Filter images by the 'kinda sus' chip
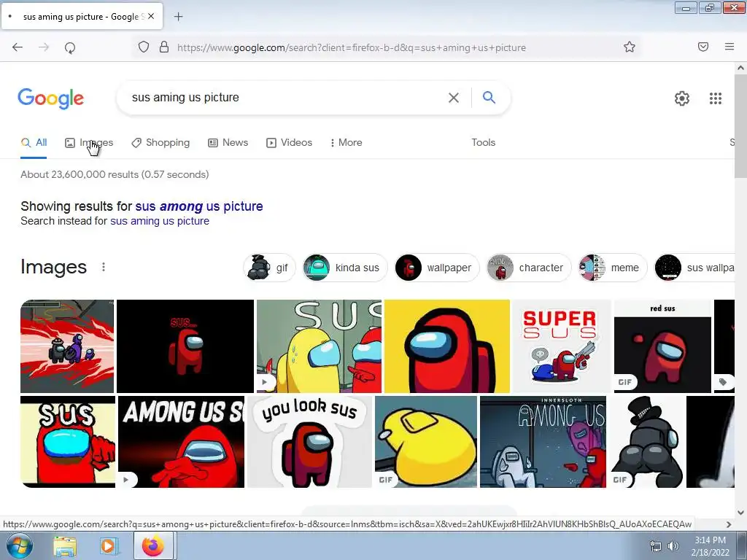Viewport: 747px width, 560px height. 345,268
